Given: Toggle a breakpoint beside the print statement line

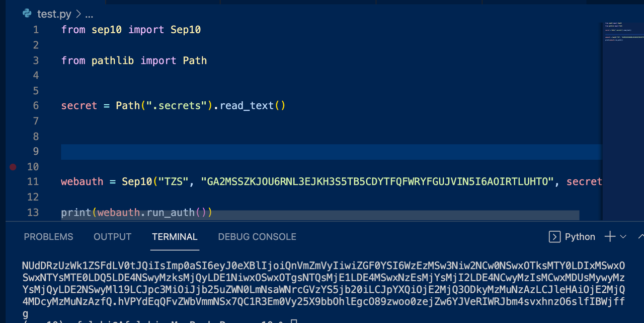Looking at the screenshot, I should pyautogui.click(x=13, y=212).
